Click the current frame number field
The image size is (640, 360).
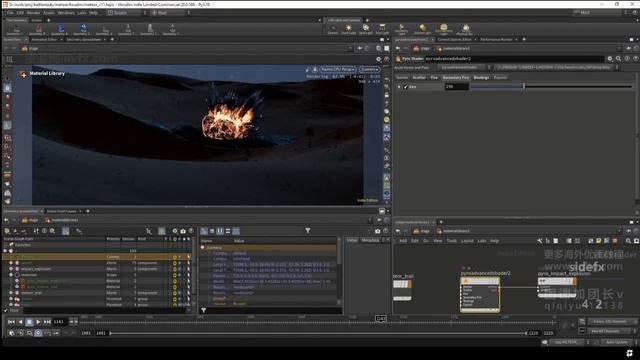pos(60,322)
